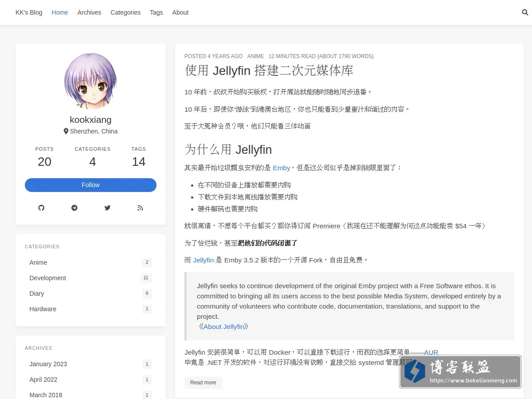Follow the AUR link

[x=431, y=352]
